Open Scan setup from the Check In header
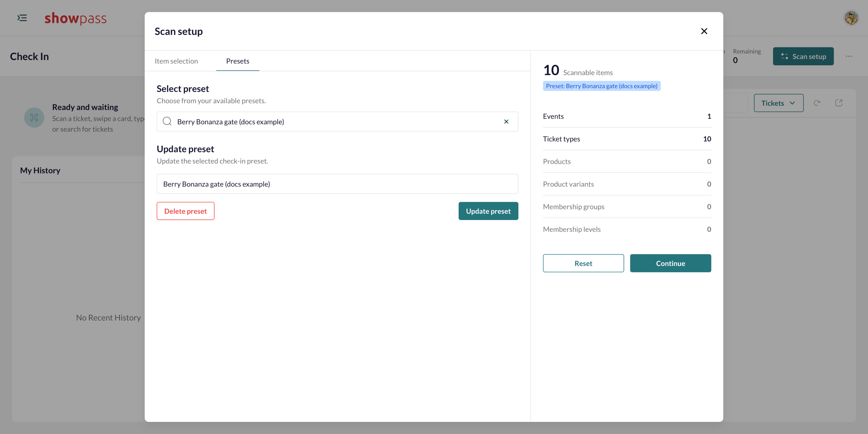This screenshot has height=434, width=868. 803,56
